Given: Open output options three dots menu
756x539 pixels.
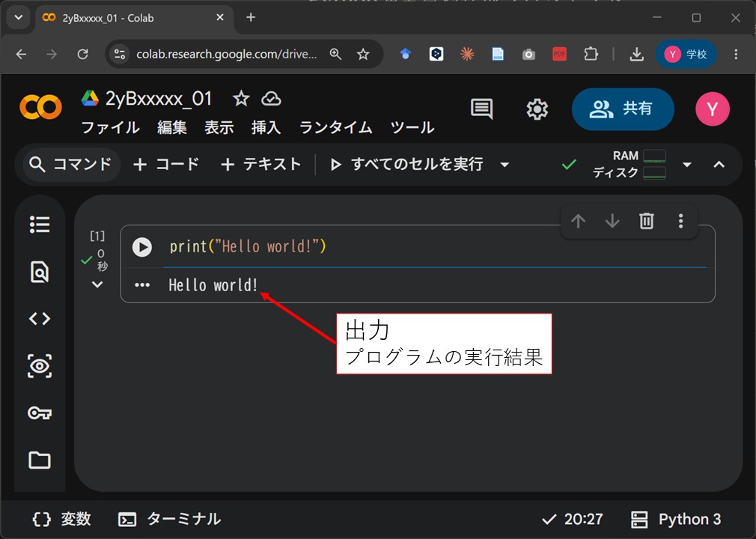Looking at the screenshot, I should pos(141,285).
